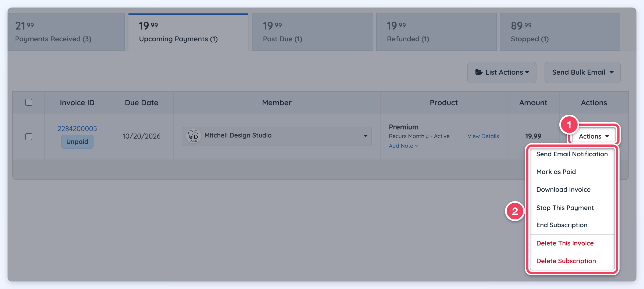The width and height of the screenshot is (644, 289).
Task: Open the Mitchell Design Studio member dropdown
Action: pos(277,136)
